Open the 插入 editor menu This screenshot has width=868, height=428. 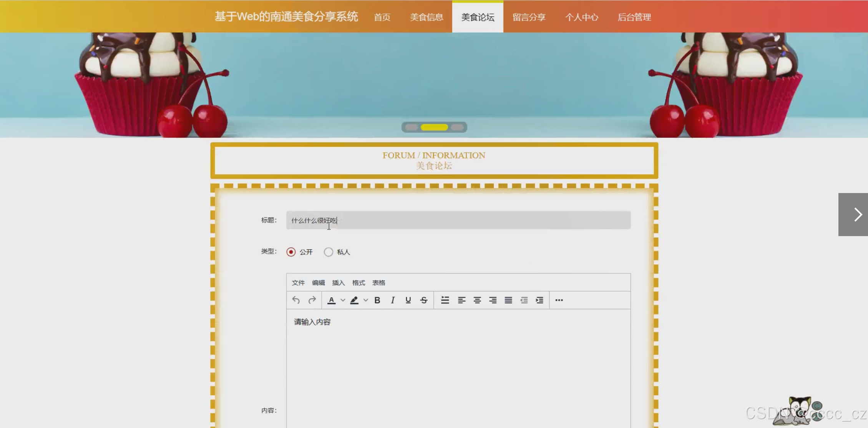pyautogui.click(x=338, y=283)
